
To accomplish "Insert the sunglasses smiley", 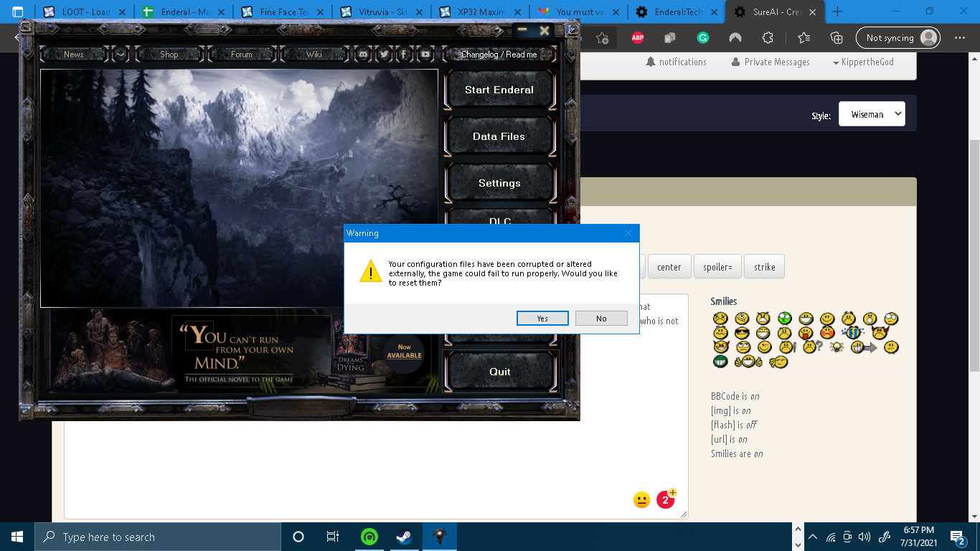I will pos(742,333).
